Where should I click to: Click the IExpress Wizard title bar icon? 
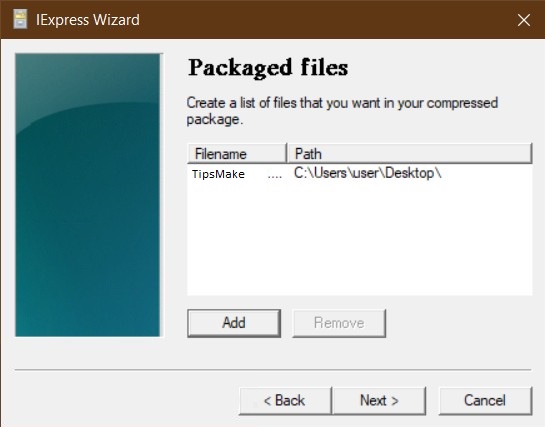pos(20,19)
